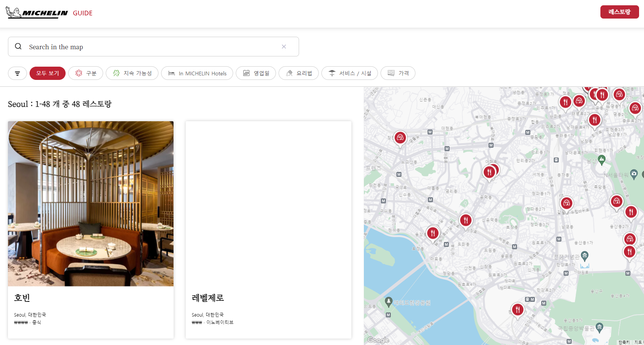Open the 호빈 restaurant title link
The width and height of the screenshot is (644, 345).
pyautogui.click(x=22, y=298)
